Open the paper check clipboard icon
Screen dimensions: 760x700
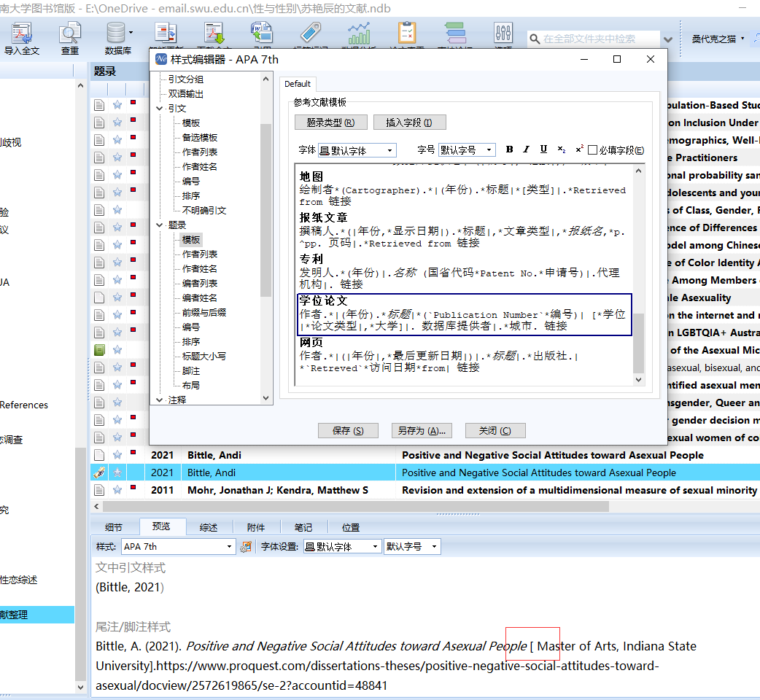407,34
